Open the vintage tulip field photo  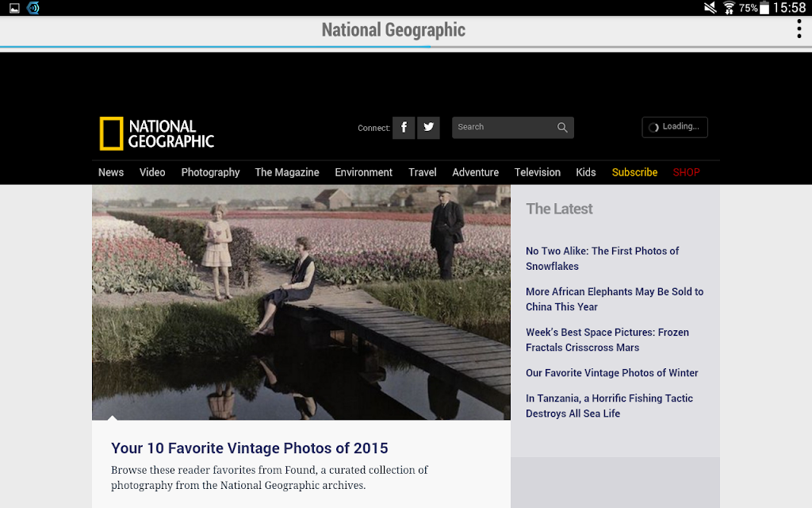coord(301,302)
